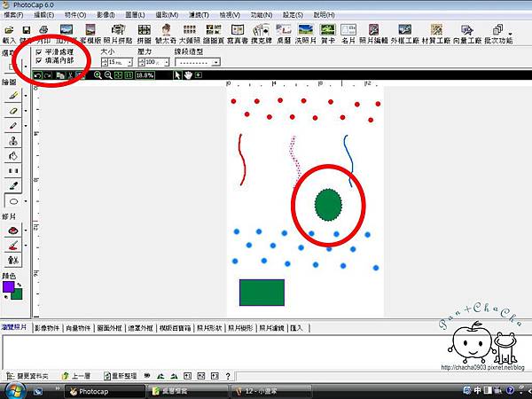Select the eraser tool
The height and width of the screenshot is (399, 532).
13,111
